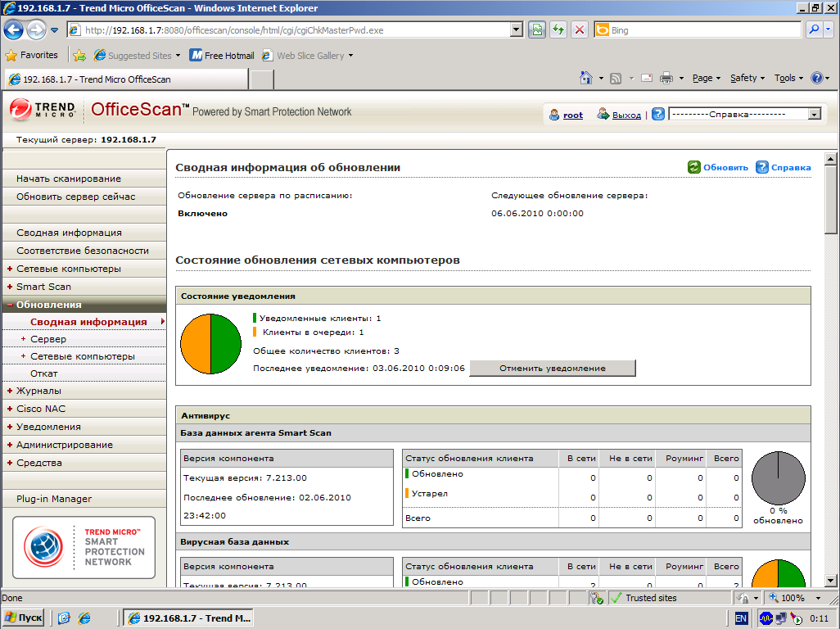Image resolution: width=840 pixels, height=629 pixels.
Task: Open the zoom level dropdown arrow
Action: [x=818, y=598]
